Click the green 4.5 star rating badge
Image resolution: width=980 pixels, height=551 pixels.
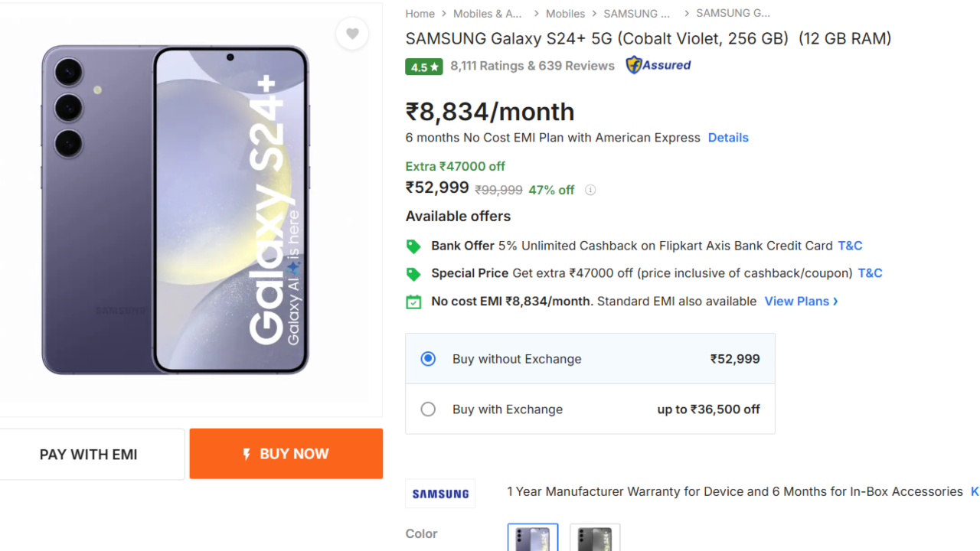424,67
